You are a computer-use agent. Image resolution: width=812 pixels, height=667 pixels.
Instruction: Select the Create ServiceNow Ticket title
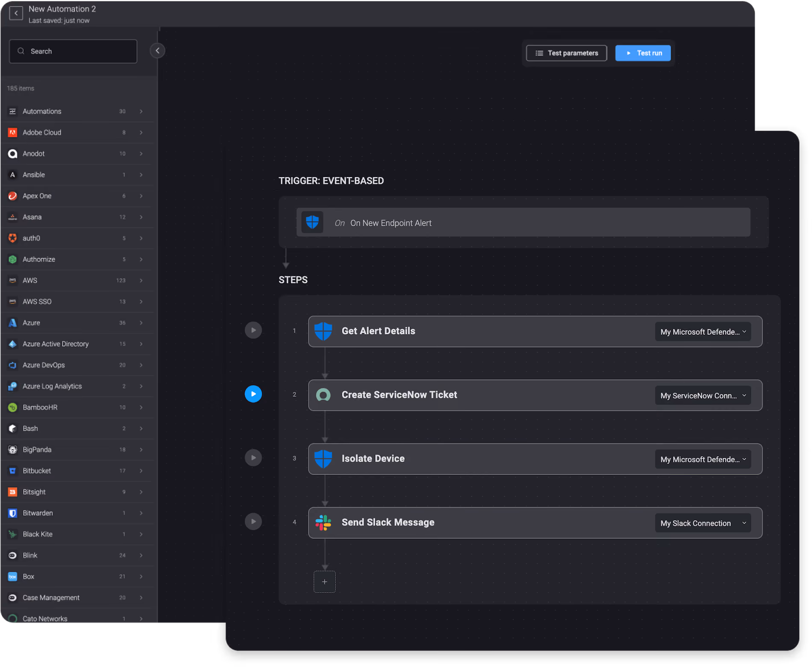tap(399, 395)
